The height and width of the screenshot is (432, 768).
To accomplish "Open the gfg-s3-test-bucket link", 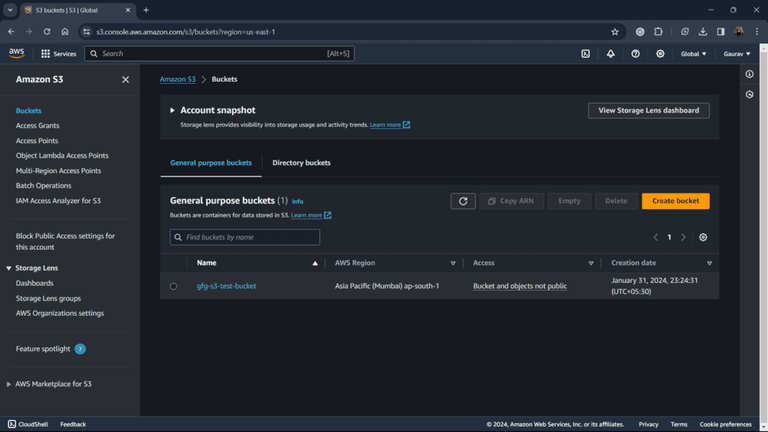I will click(x=226, y=286).
